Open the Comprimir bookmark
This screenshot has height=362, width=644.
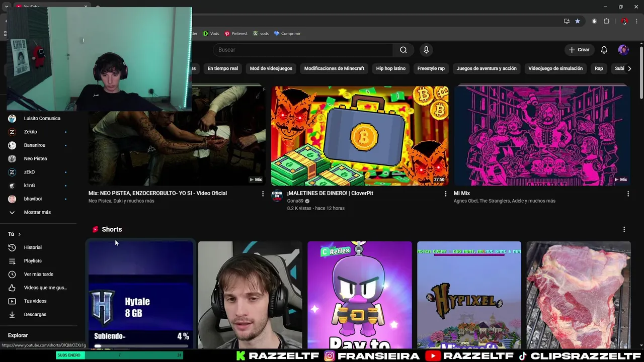pos(287,34)
